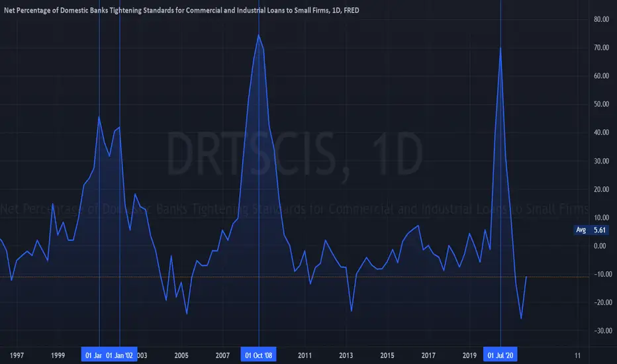Click the 1999 year label on time axis
This screenshot has height=364, width=617.
click(58, 356)
